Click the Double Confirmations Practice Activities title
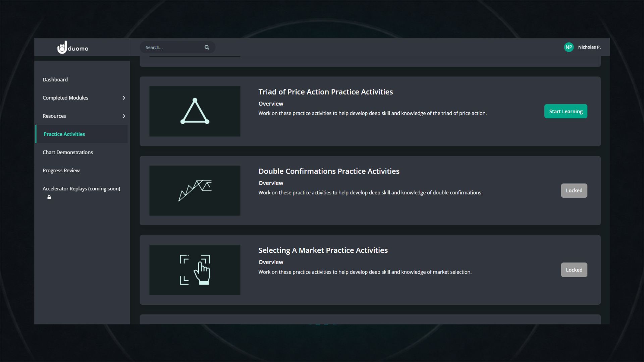 pos(329,171)
